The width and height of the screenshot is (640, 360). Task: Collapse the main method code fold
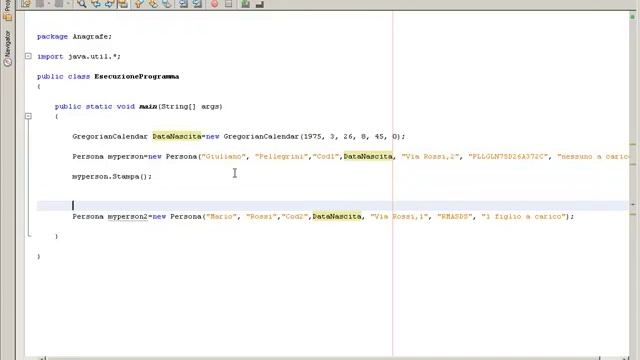click(x=28, y=116)
